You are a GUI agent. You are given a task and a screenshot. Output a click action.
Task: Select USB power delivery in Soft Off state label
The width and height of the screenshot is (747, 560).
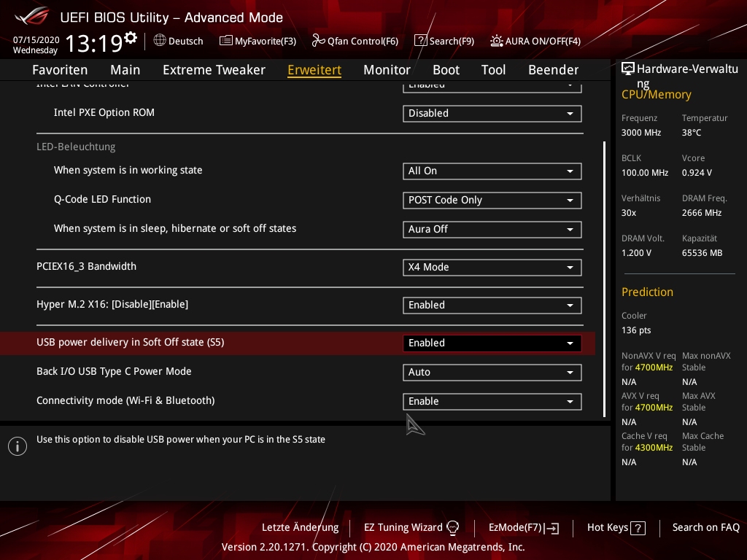[x=130, y=343]
